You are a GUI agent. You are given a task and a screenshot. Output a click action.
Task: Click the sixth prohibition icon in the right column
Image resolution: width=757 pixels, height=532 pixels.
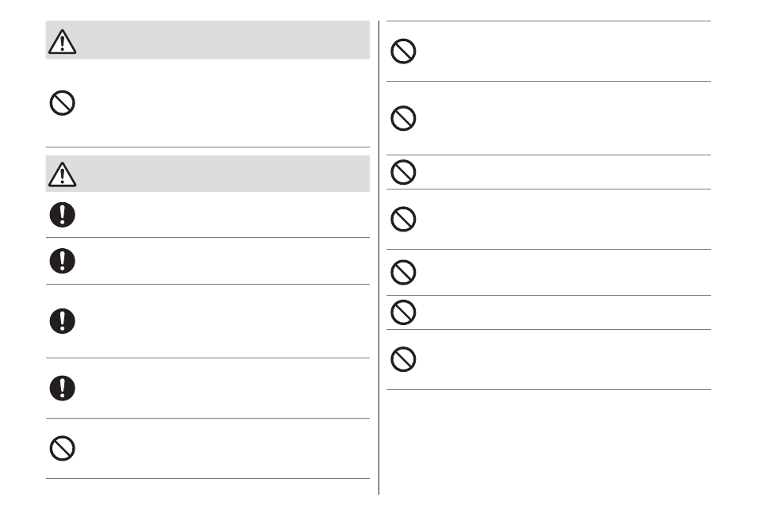403,312
